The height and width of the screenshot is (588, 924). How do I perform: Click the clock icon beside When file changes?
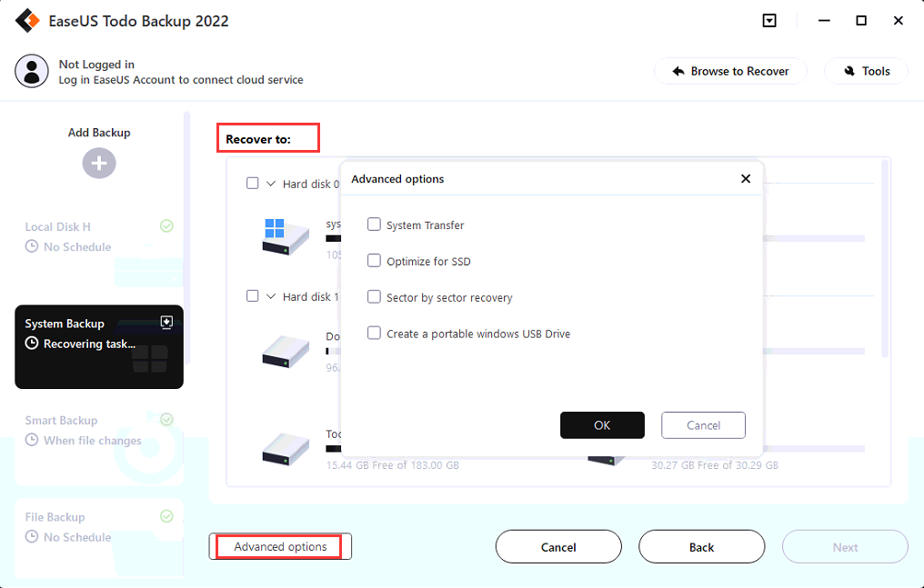click(x=32, y=440)
